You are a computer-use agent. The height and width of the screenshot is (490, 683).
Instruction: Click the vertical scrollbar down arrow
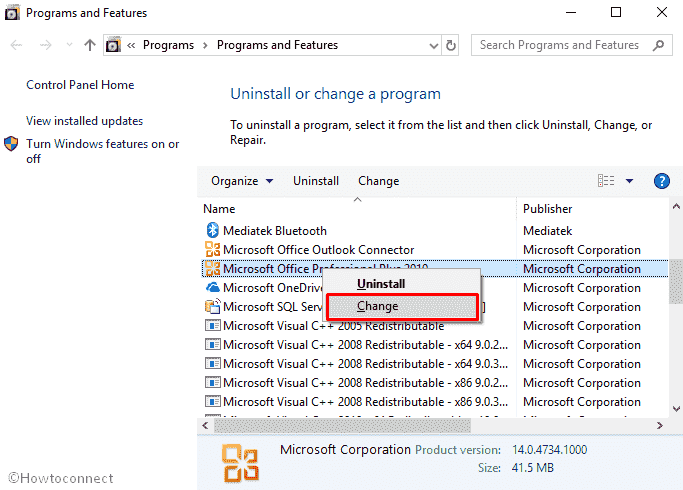(676, 409)
